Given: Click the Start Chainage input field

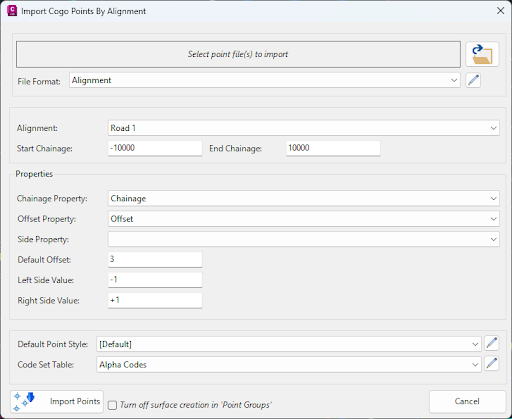Looking at the screenshot, I should pyautogui.click(x=155, y=148).
